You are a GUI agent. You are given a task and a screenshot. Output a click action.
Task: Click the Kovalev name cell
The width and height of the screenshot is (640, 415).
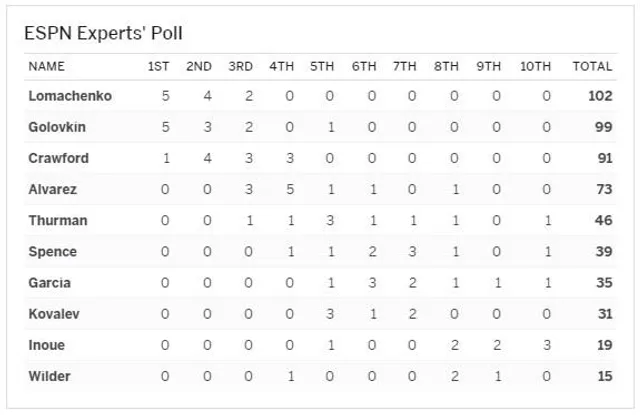coord(56,314)
